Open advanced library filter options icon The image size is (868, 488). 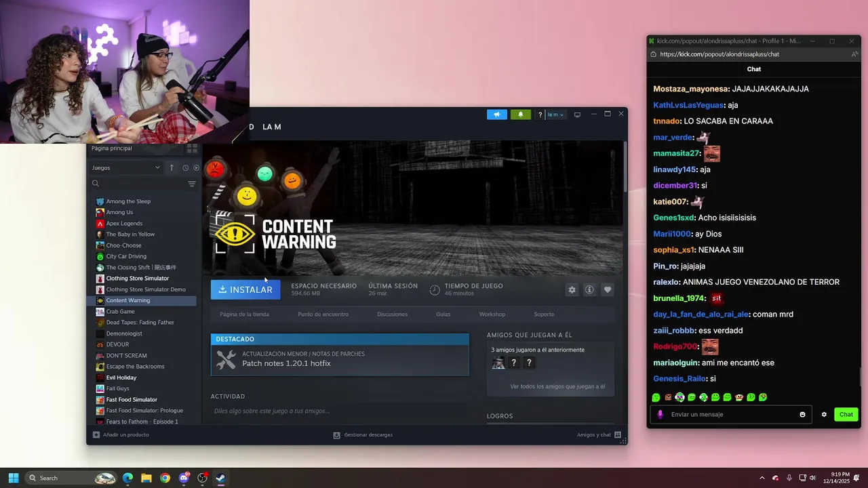click(x=192, y=184)
